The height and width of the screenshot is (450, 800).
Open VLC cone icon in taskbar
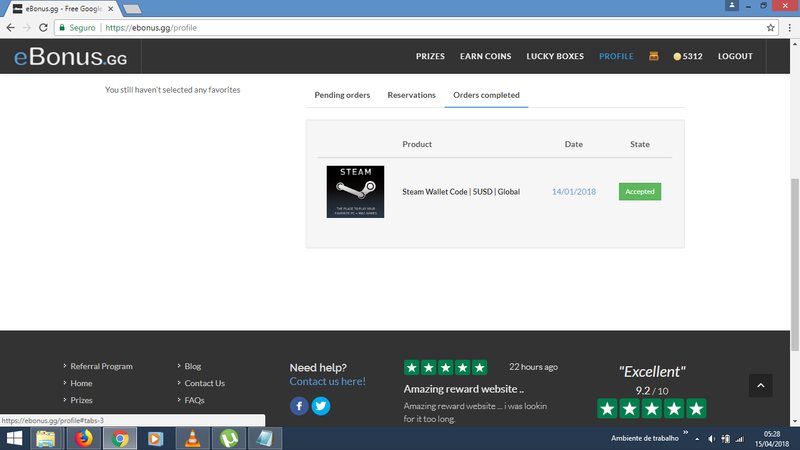[x=192, y=439]
